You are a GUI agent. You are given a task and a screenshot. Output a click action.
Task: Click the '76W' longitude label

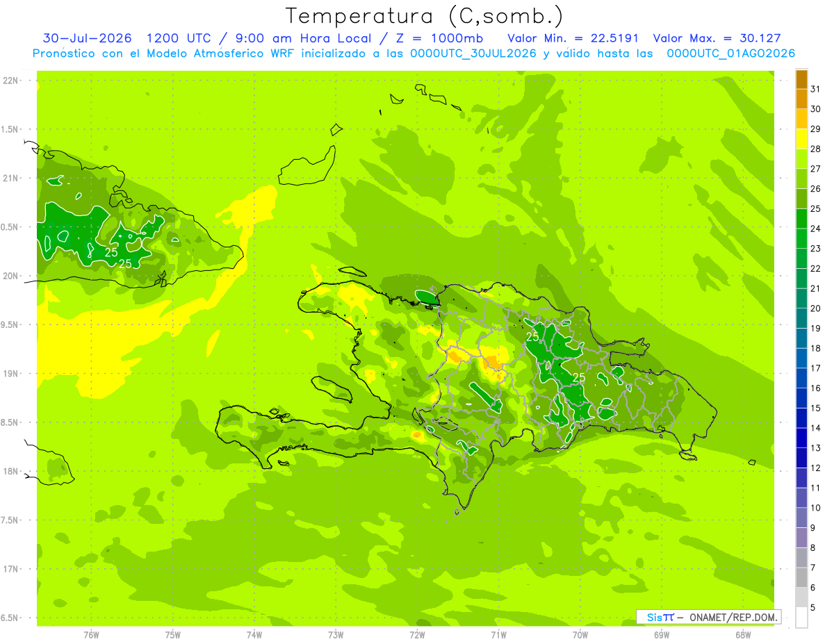click(x=91, y=635)
